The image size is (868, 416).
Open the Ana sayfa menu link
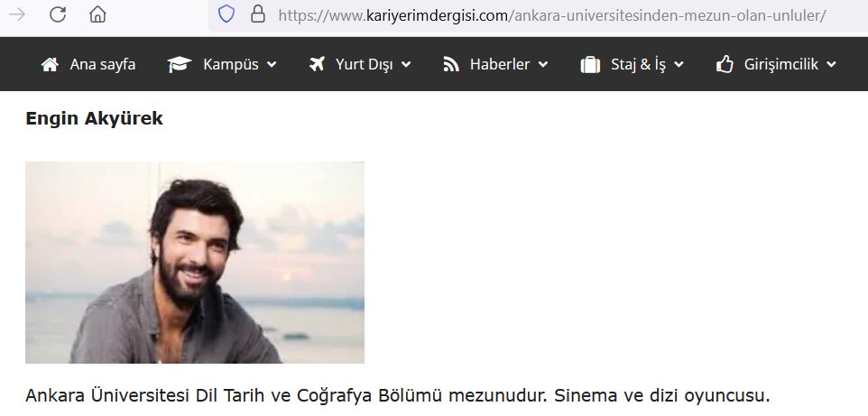[103, 64]
